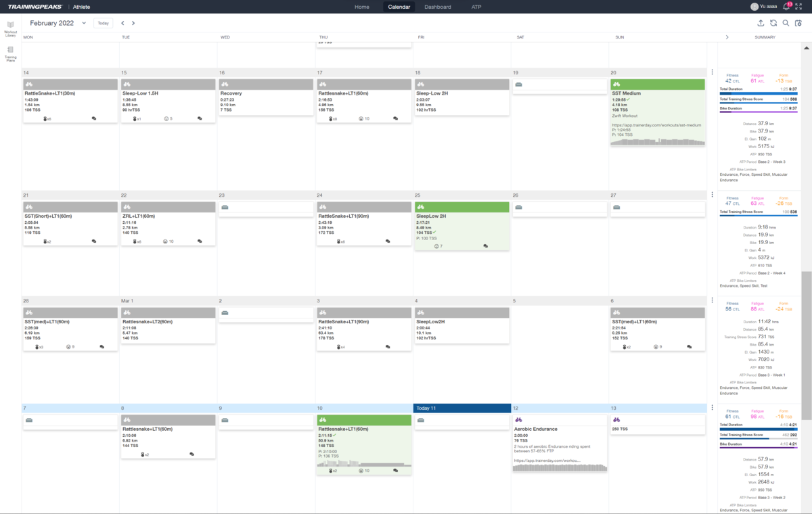Open the ATP tab
The height and width of the screenshot is (514, 812).
[x=476, y=7]
